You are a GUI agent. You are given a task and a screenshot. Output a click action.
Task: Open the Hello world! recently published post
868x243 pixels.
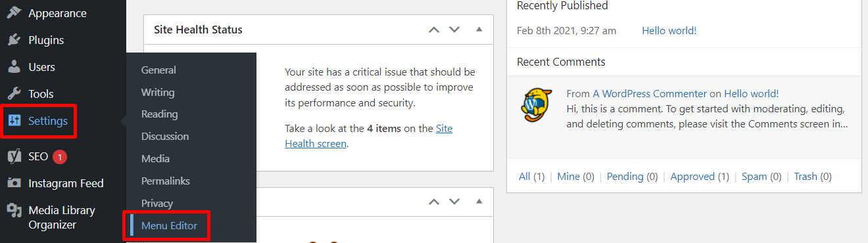669,30
